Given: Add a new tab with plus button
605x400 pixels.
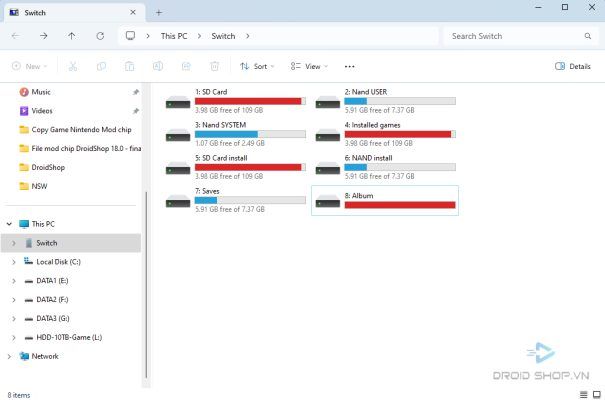Looking at the screenshot, I should [x=159, y=13].
